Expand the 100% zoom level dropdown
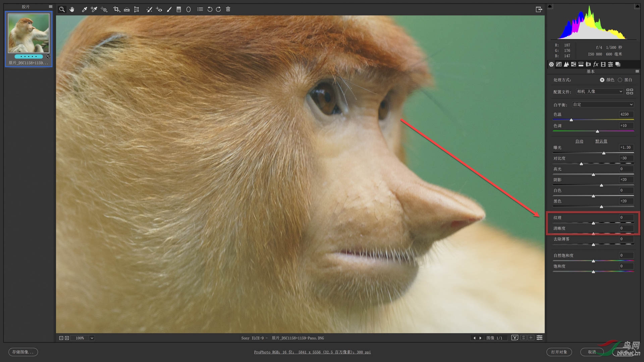 point(92,338)
